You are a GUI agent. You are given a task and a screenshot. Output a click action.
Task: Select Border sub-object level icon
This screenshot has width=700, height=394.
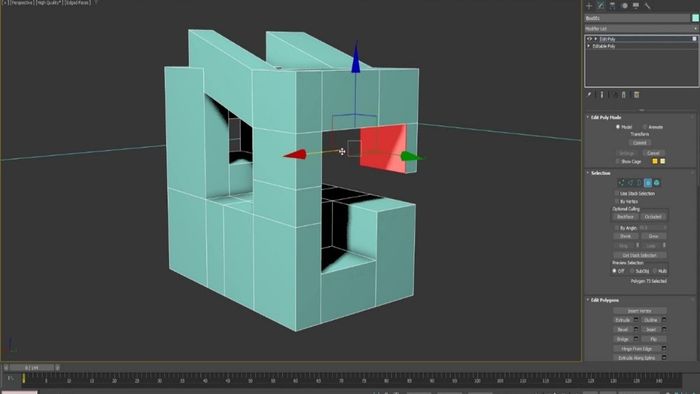639,182
